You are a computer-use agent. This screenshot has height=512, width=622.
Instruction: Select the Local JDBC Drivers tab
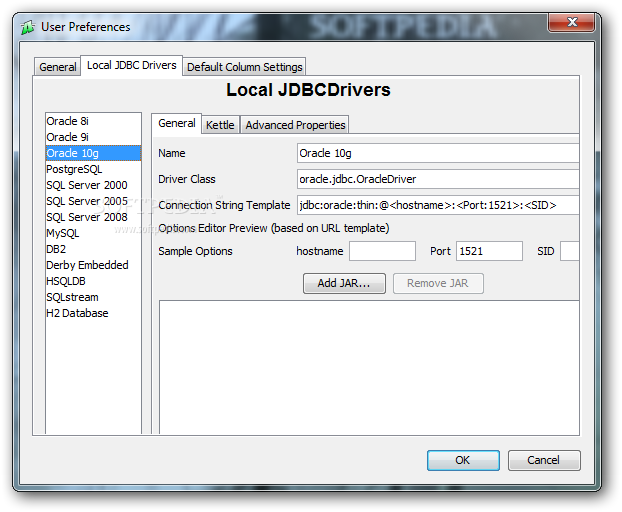(x=132, y=65)
